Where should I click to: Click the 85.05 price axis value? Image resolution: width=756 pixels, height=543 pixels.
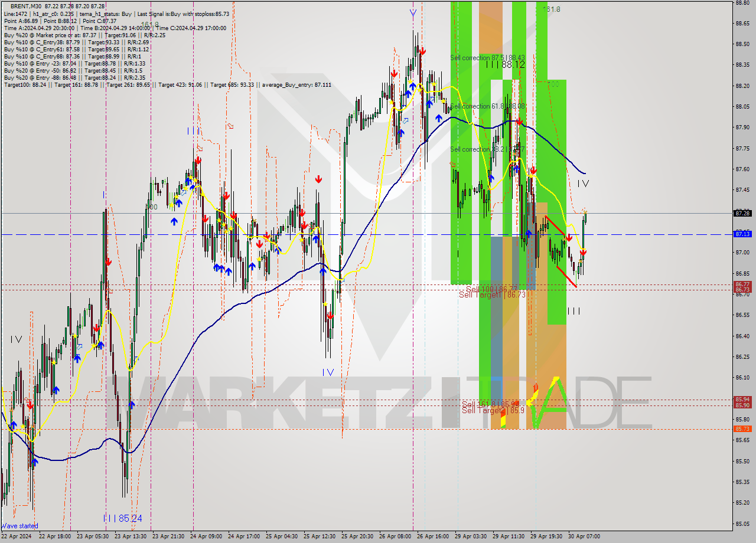coord(742,524)
